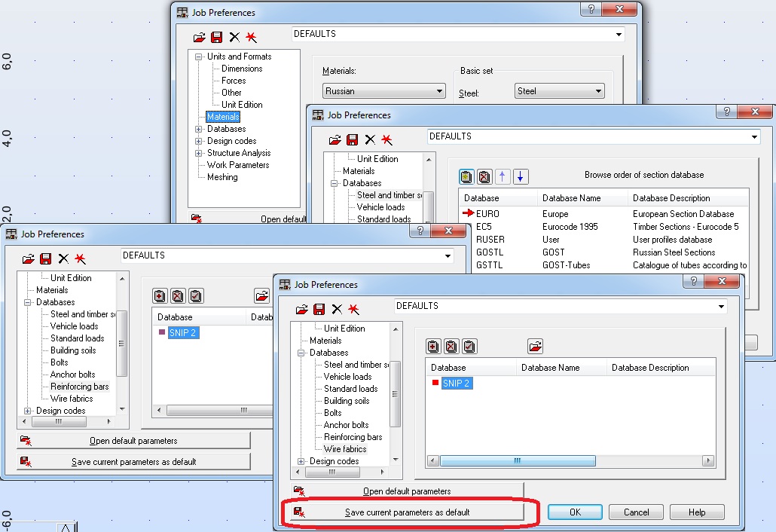Select Wire fabrics in front window tree
Image resolution: width=776 pixels, height=532 pixels.
pos(345,449)
